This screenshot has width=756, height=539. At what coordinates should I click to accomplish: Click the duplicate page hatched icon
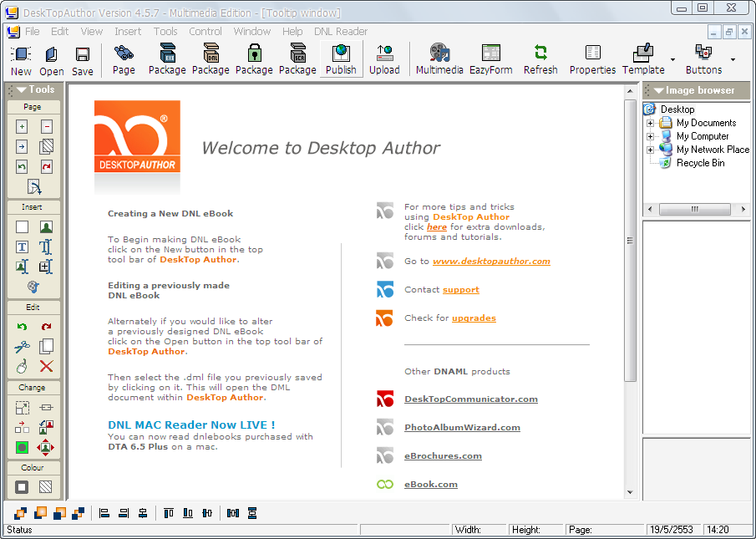[46, 146]
